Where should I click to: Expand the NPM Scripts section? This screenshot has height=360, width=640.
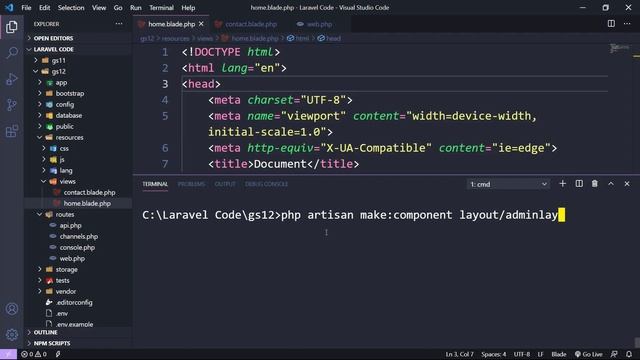78,343
